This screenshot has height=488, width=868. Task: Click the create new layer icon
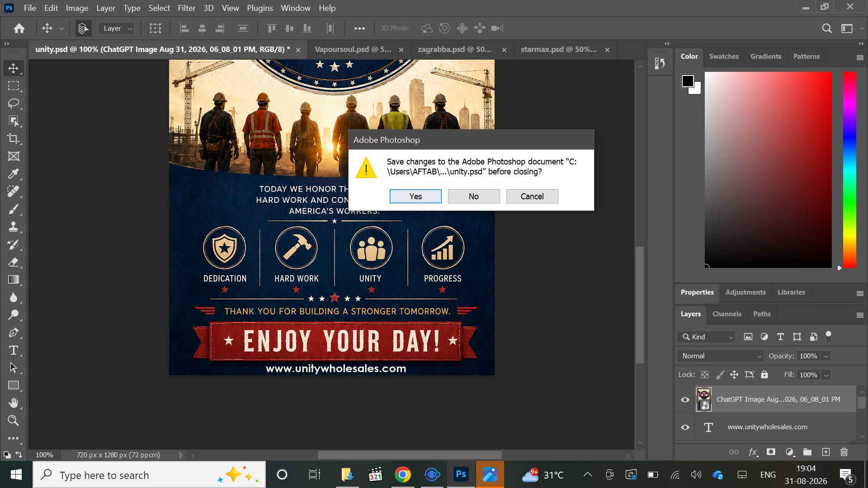coord(826,452)
